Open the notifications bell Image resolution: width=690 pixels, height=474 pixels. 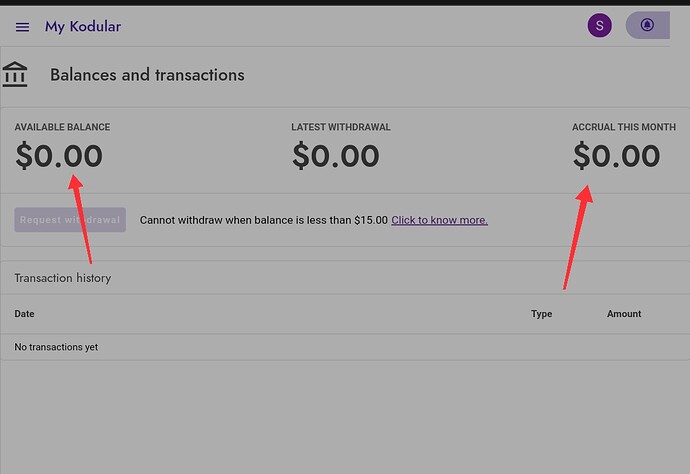[x=647, y=26]
